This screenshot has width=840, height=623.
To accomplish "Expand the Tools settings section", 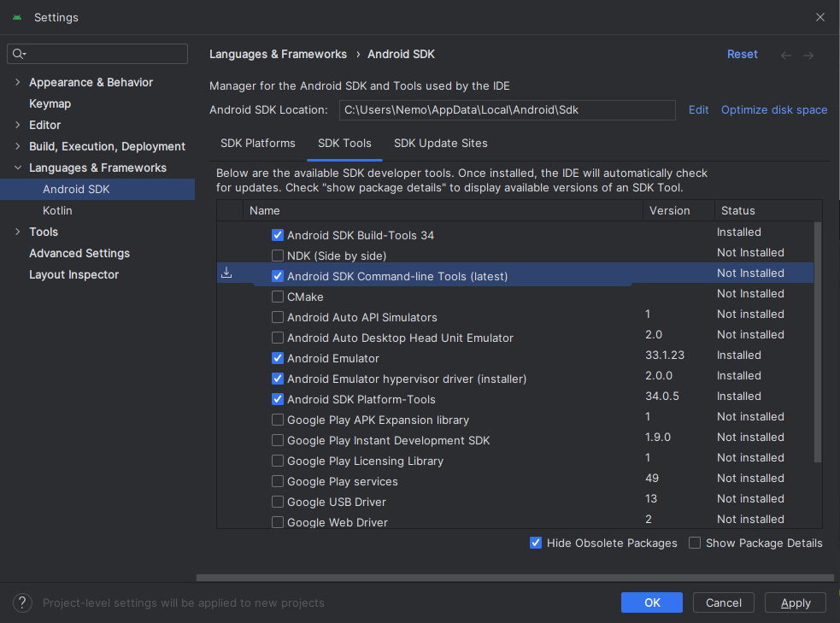I will (x=18, y=232).
